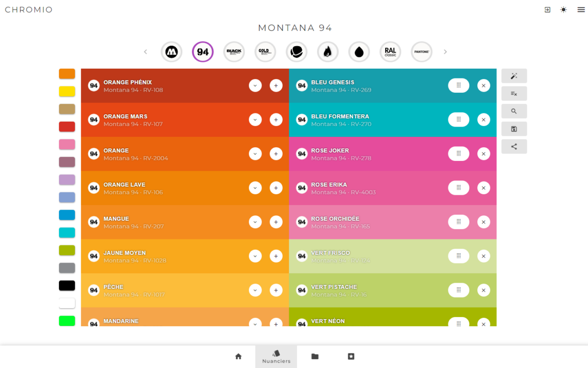This screenshot has height=368, width=588.
Task: Go to home via the house icon
Action: point(238,357)
